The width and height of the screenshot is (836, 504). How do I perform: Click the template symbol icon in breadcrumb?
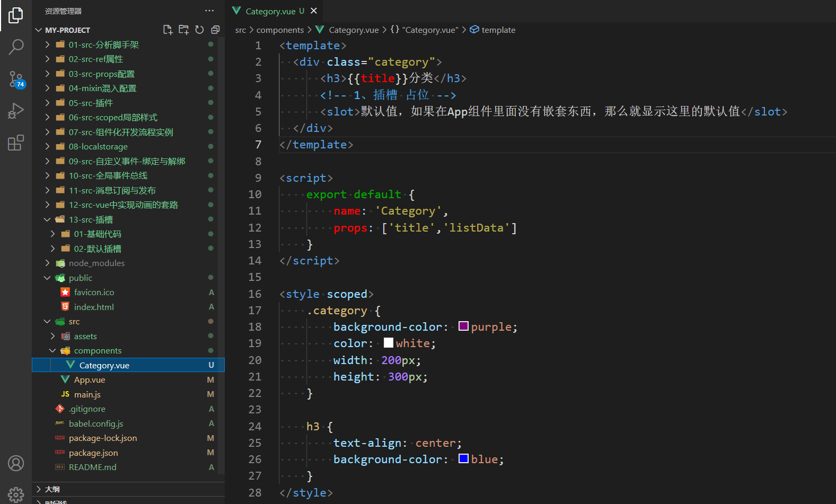[474, 30]
